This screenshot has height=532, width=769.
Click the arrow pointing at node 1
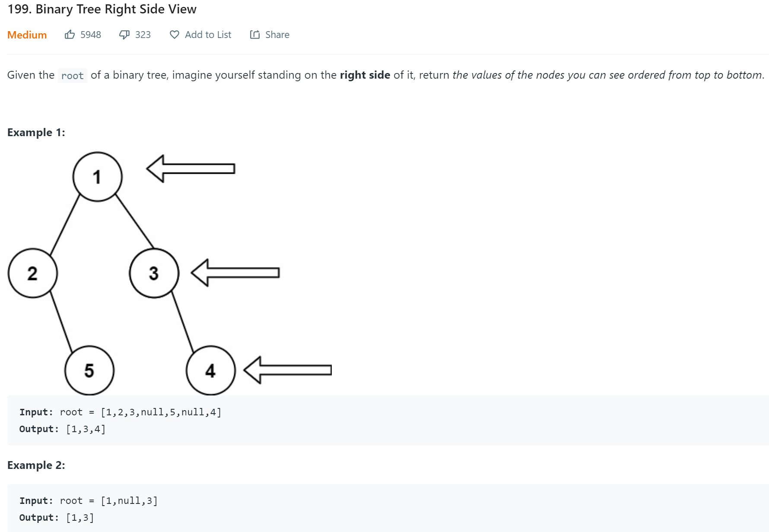191,169
